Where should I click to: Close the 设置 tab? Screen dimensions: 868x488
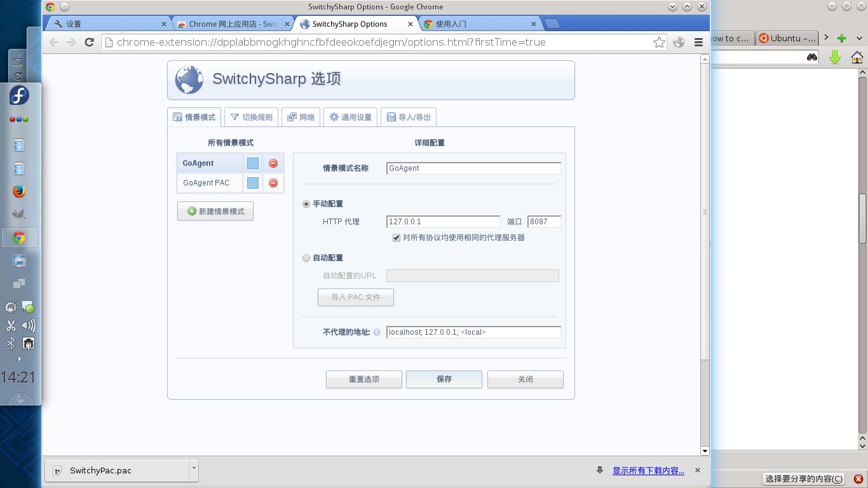click(x=163, y=24)
